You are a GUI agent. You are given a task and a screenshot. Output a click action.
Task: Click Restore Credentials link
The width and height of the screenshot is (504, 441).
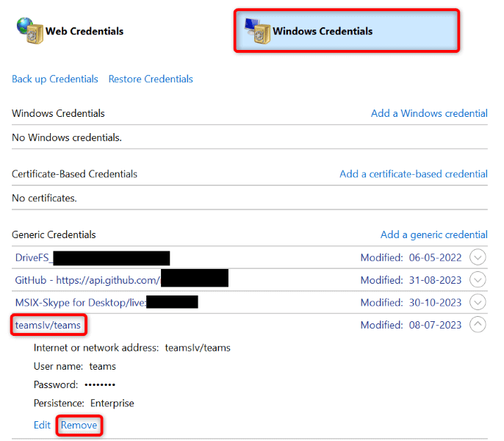click(x=151, y=79)
